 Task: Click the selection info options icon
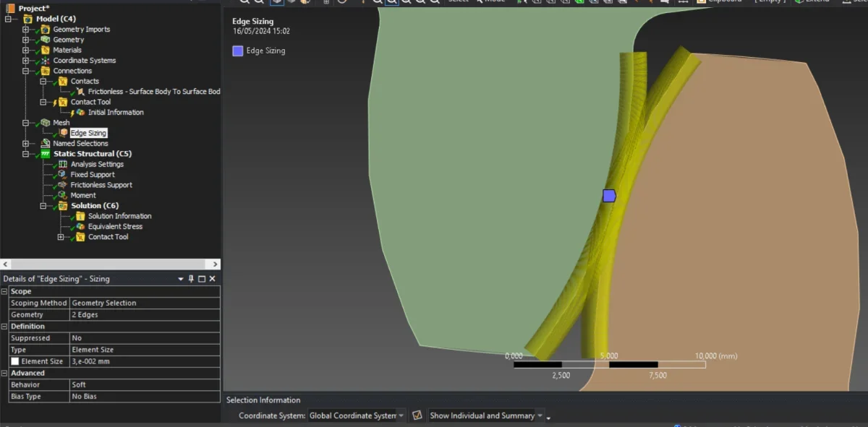click(417, 415)
